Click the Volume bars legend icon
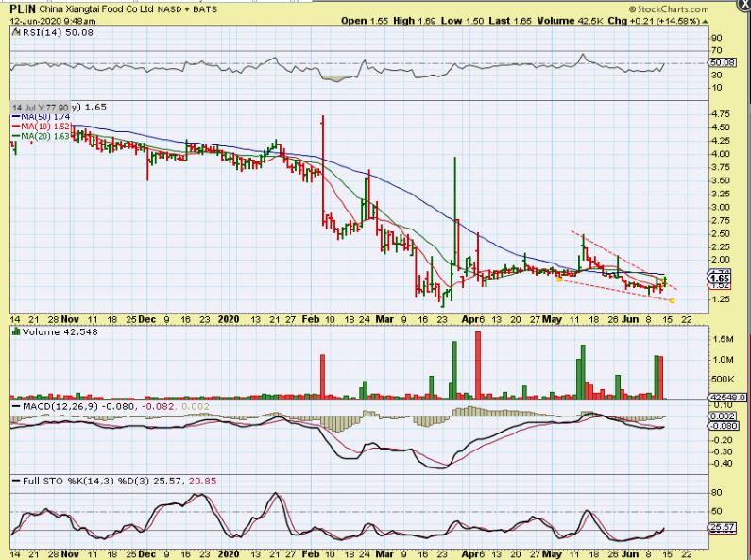This screenshot has height=560, width=751. point(16,331)
